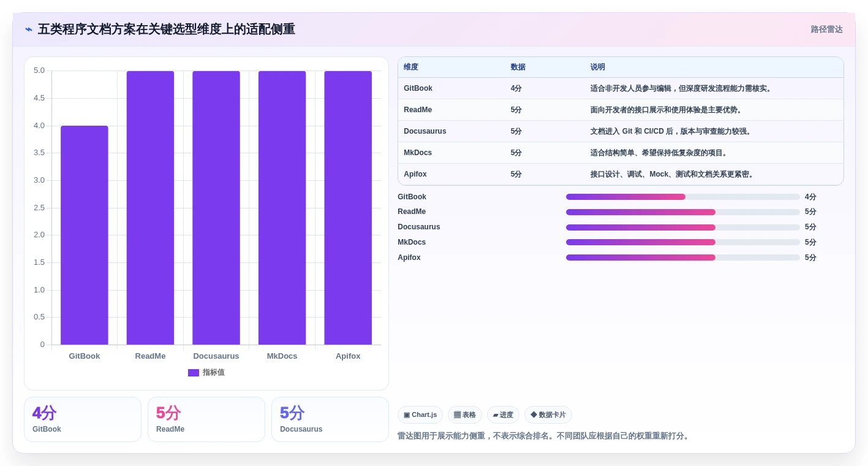This screenshot has width=868, height=466.
Task: Click the Docusaurus bar in chart
Action: [x=216, y=208]
